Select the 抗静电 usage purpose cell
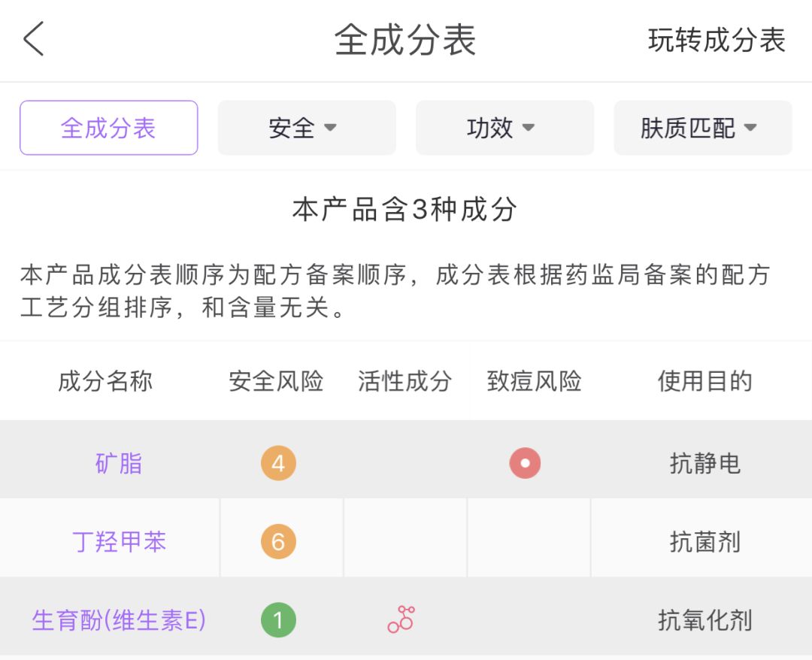The image size is (812, 660). [x=704, y=465]
